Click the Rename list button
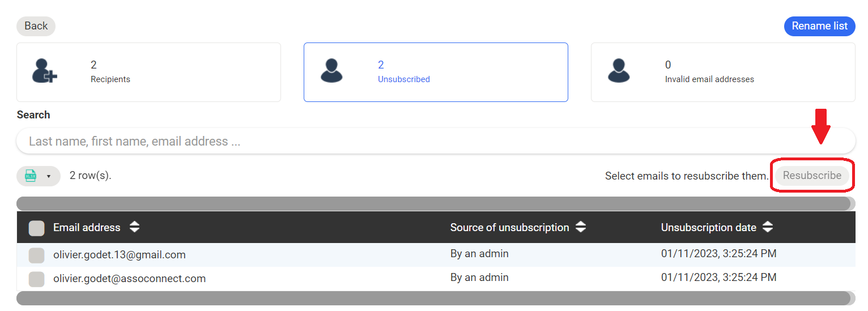Screen dimensions: 868x311 (x=819, y=26)
